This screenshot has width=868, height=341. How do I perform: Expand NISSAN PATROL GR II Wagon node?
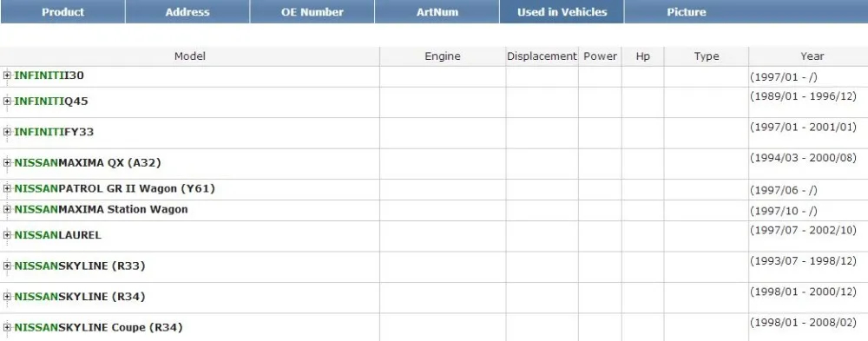pos(7,188)
